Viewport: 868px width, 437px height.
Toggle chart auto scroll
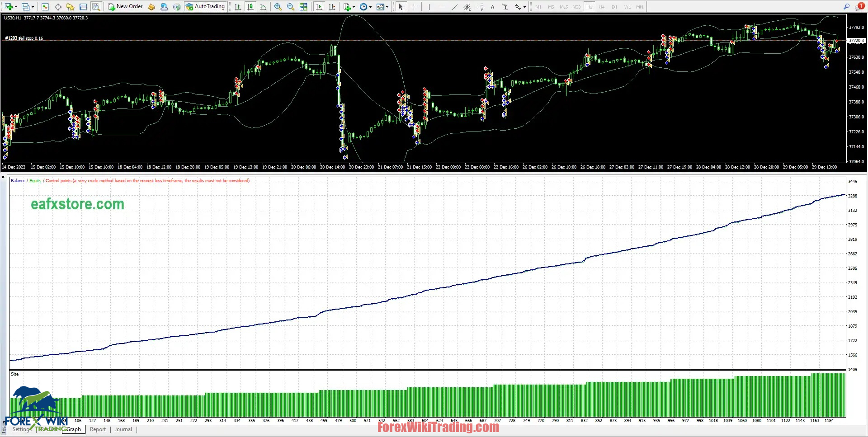pyautogui.click(x=319, y=7)
